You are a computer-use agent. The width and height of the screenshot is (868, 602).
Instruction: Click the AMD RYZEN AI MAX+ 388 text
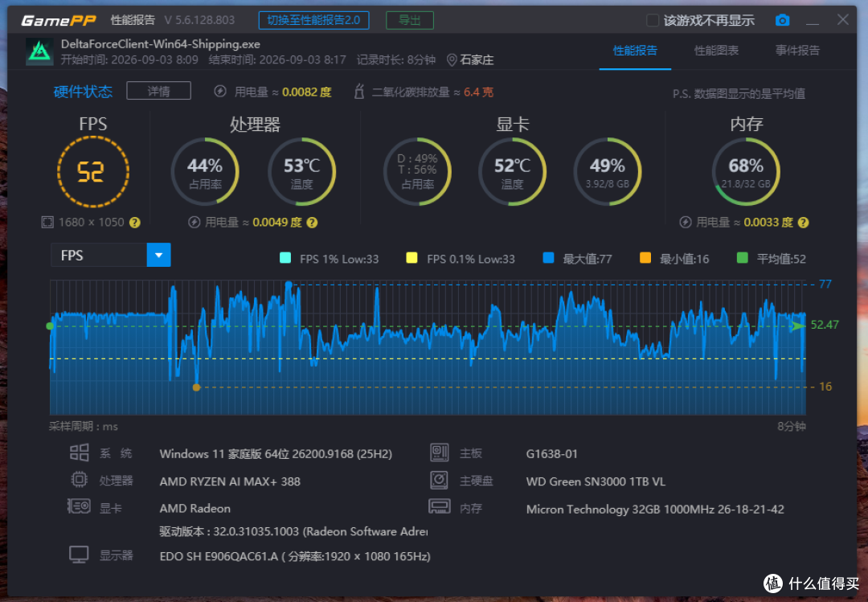pos(230,481)
